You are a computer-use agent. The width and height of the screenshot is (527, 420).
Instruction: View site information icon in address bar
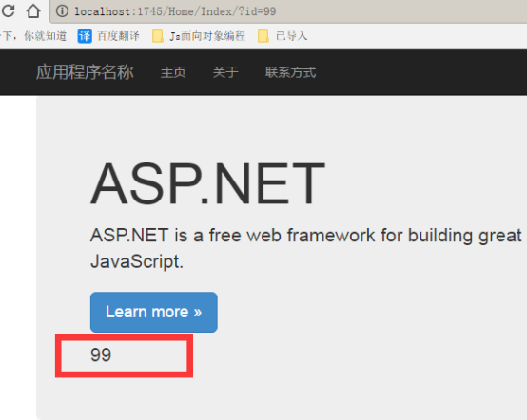click(x=62, y=11)
